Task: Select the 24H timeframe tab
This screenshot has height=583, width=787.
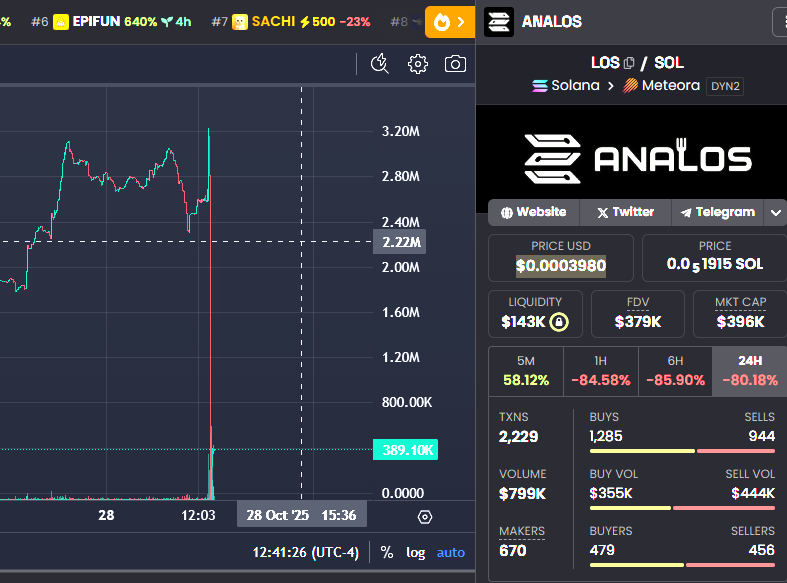Action: tap(750, 371)
